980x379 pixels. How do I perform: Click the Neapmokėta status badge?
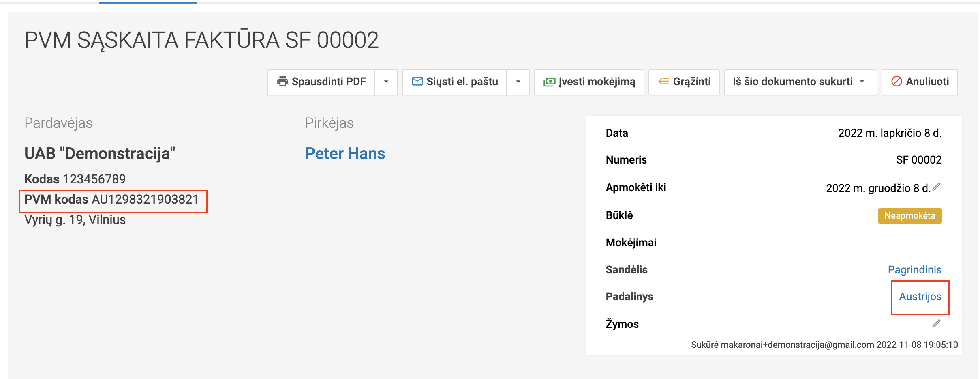click(909, 216)
